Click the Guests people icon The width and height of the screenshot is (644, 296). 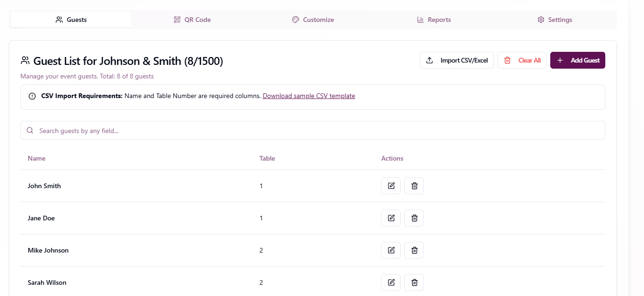[x=59, y=19]
